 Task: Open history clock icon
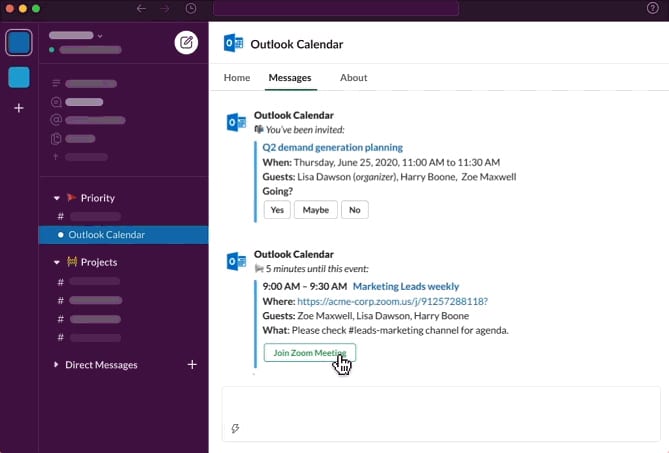coord(191,8)
